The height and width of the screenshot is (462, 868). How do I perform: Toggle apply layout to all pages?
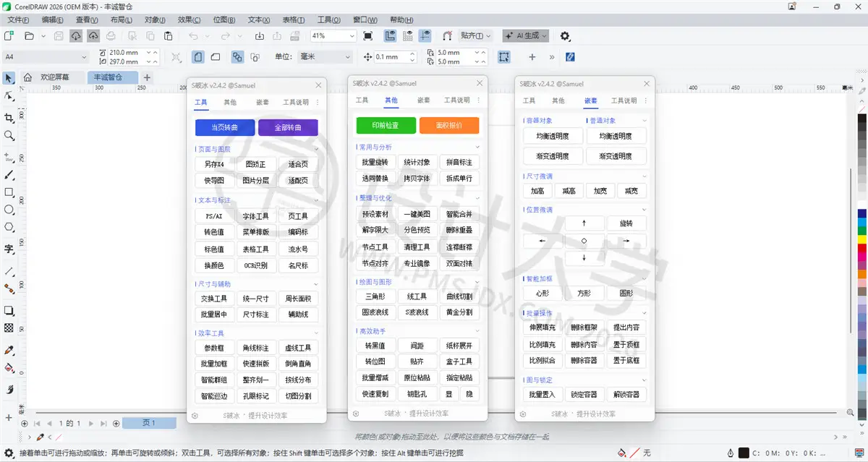click(x=237, y=56)
